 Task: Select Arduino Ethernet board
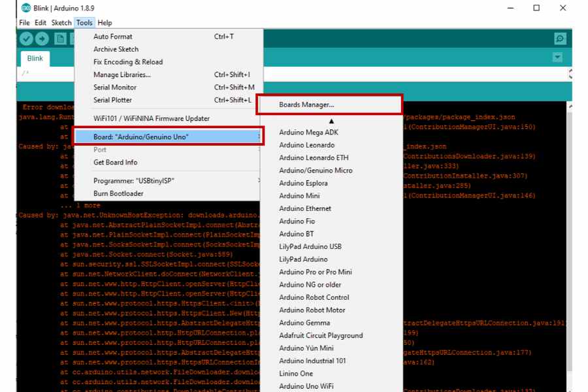[x=331, y=208]
